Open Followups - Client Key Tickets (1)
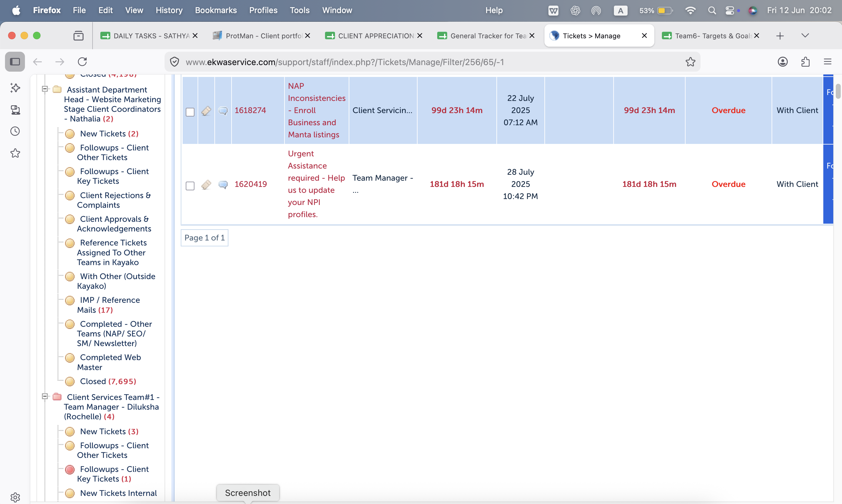The image size is (842, 504). (113, 474)
